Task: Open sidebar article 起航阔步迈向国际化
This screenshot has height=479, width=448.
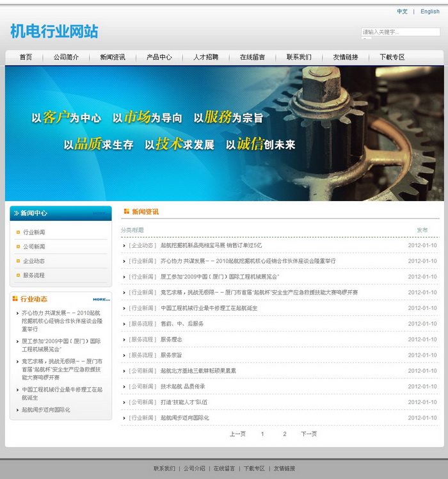Action: (46, 410)
